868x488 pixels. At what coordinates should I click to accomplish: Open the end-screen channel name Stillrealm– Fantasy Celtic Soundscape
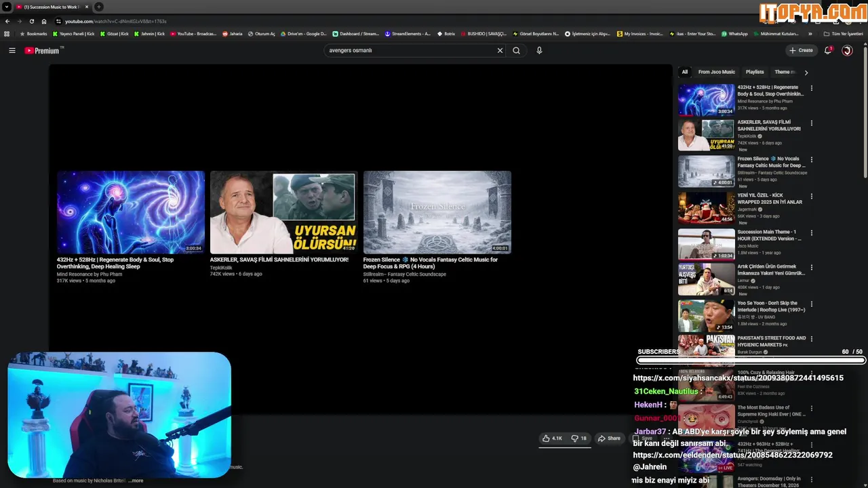click(405, 274)
